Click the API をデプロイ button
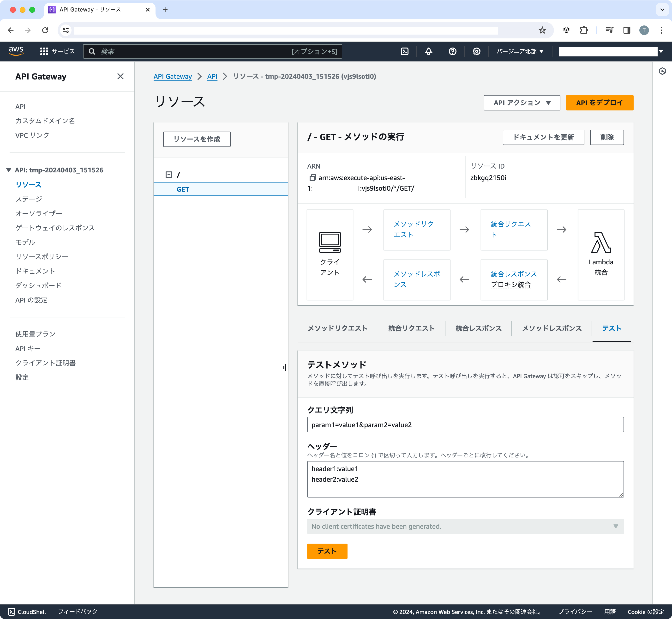The image size is (672, 619). 599,103
